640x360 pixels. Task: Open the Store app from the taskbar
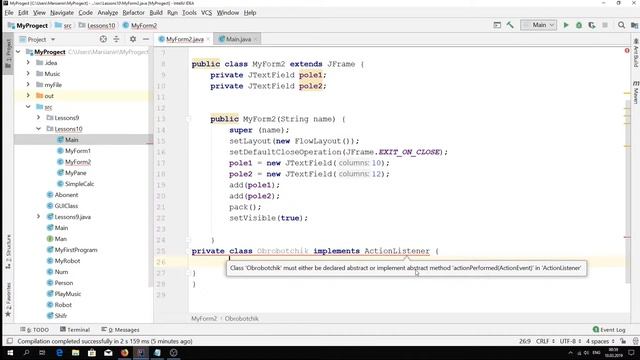[x=92, y=353]
